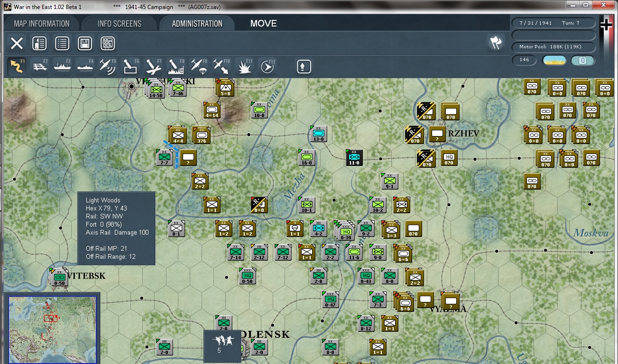
Task: Select the Soviet 5=8 unit counter
Action: [225, 89]
